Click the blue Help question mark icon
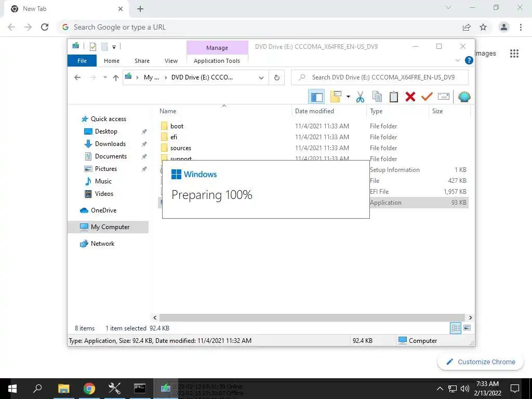This screenshot has width=532, height=399. point(469,60)
